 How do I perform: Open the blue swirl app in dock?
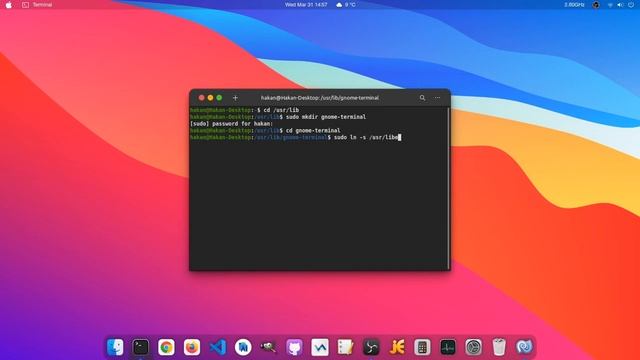tap(524, 347)
